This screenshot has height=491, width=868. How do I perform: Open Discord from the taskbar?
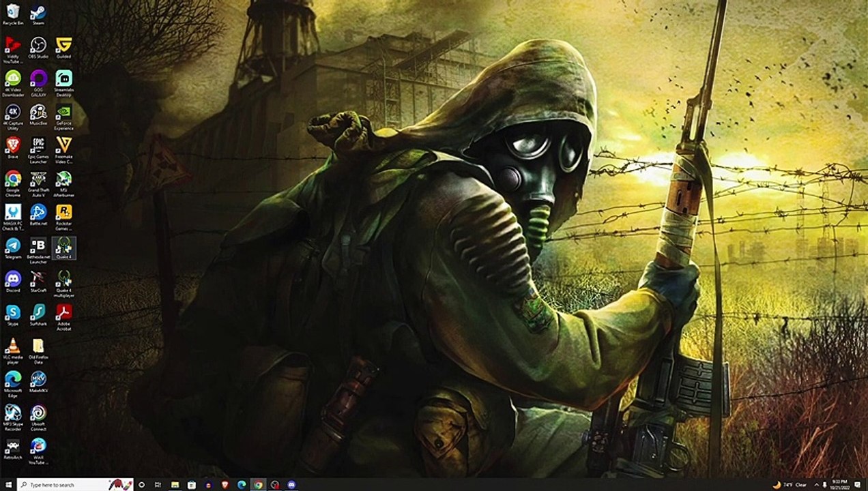click(291, 485)
